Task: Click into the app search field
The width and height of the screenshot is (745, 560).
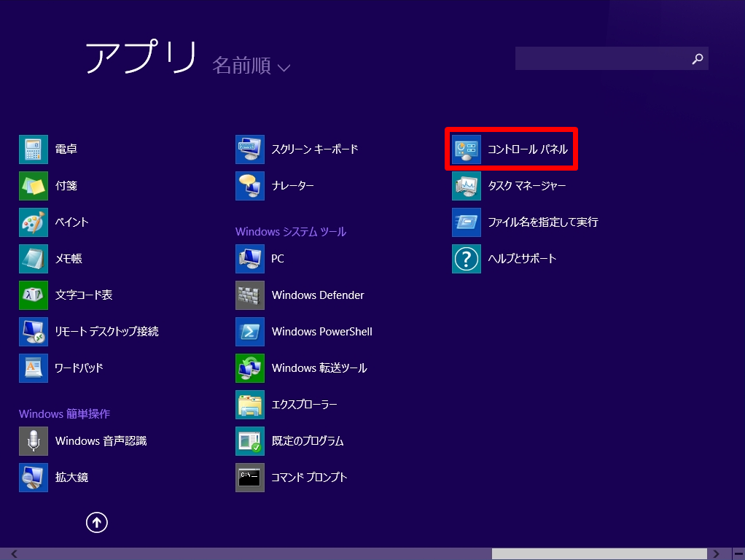Action: pyautogui.click(x=612, y=58)
